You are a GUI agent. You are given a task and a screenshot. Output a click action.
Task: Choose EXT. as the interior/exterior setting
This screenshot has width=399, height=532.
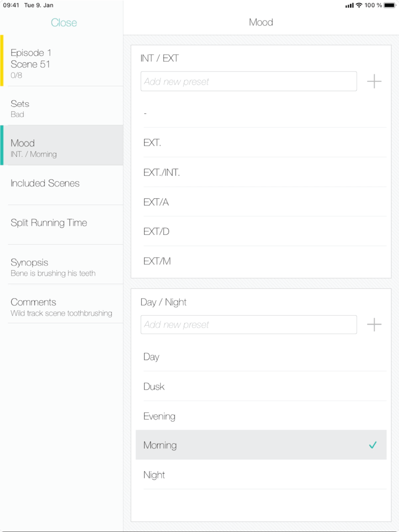coord(261,142)
